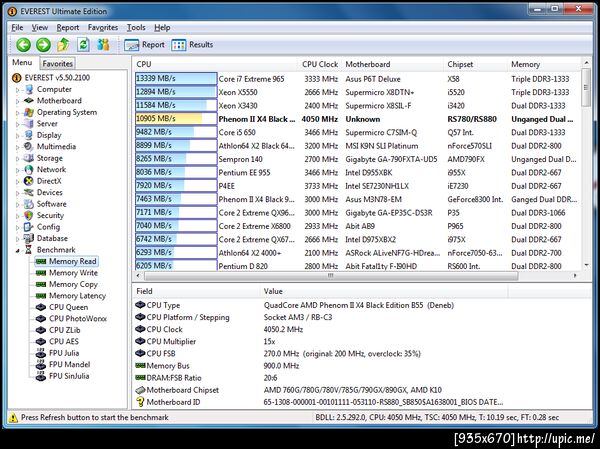Switch to the Menu tab

[x=22, y=62]
